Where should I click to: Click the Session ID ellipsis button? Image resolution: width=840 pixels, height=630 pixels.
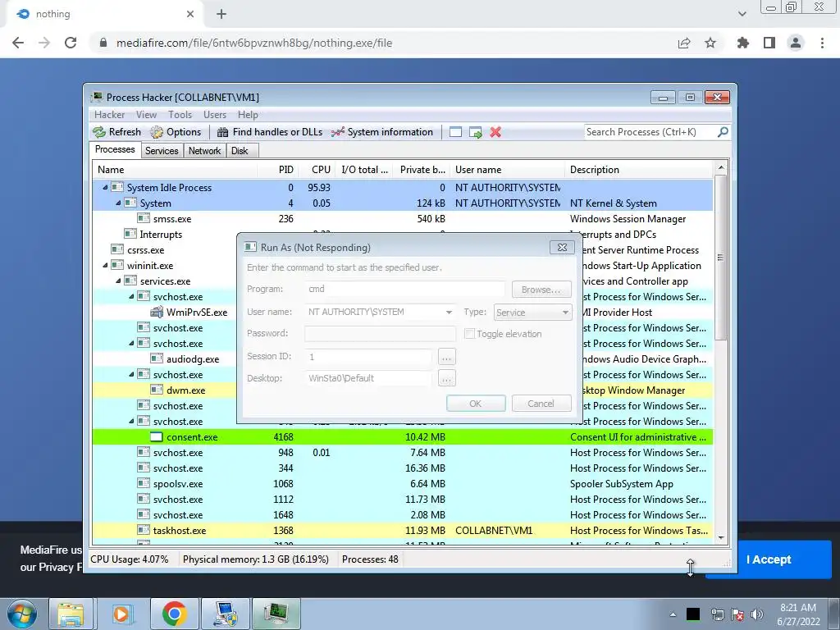click(x=447, y=356)
